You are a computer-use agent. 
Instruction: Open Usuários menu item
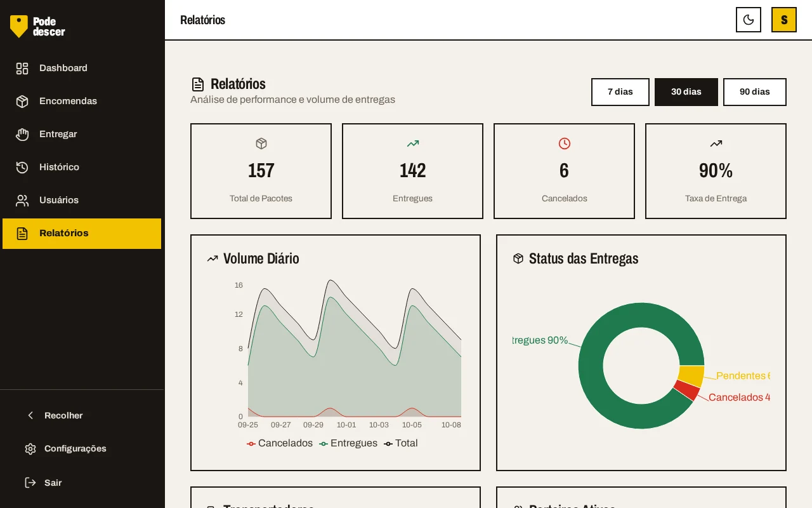82,201
